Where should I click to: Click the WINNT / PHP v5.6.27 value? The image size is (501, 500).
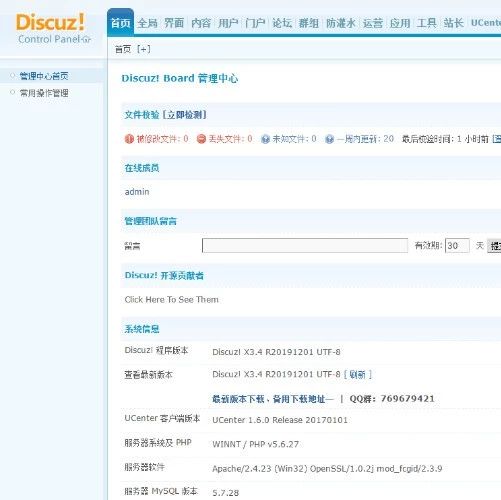pos(256,444)
